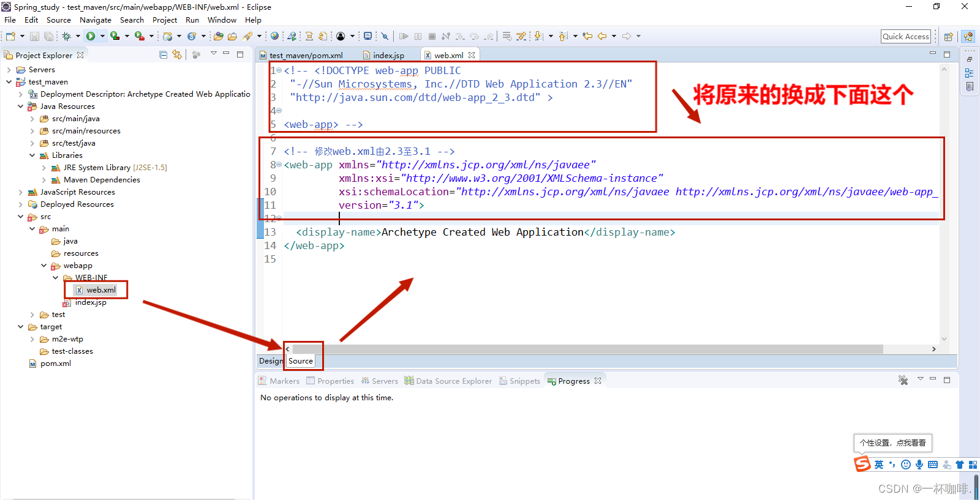This screenshot has height=500, width=980.
Task: Click Remove All Finished Operations icon
Action: point(903,380)
